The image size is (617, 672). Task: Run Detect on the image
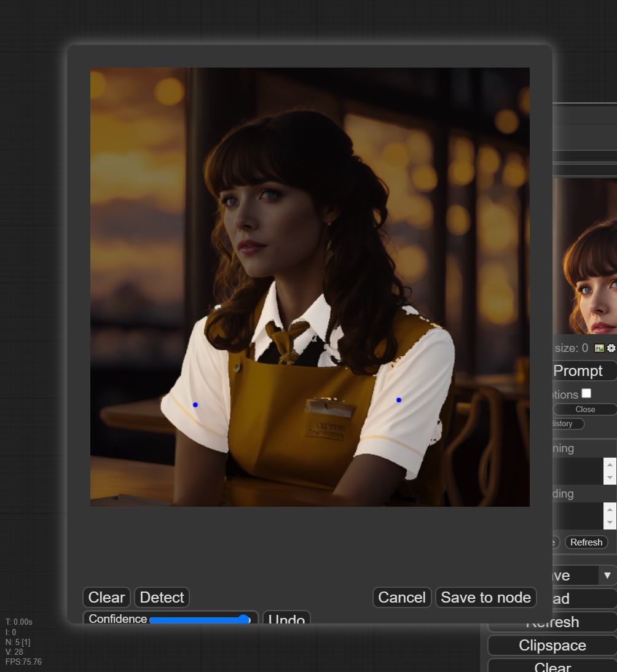162,597
